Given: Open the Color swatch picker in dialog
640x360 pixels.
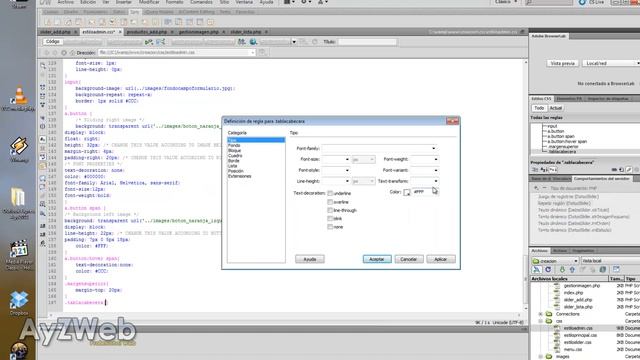Looking at the screenshot, I should (407, 192).
